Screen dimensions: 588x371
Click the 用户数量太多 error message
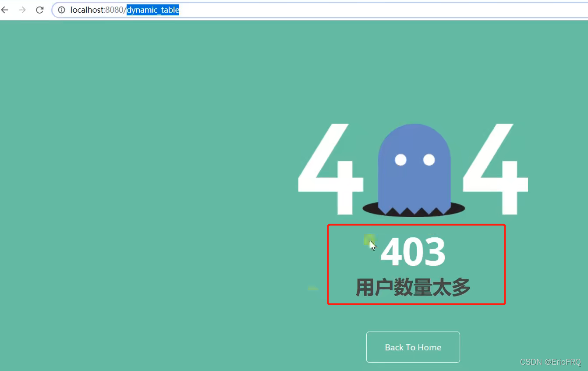pyautogui.click(x=413, y=288)
